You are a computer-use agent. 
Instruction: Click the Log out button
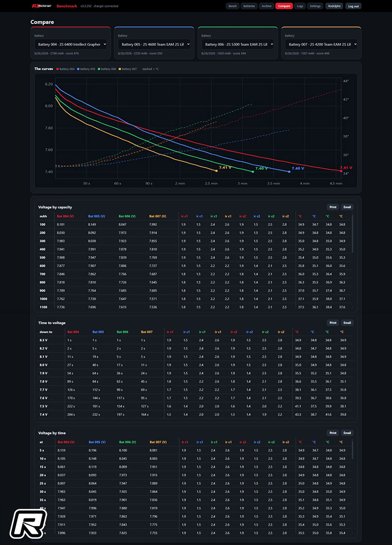tap(353, 6)
